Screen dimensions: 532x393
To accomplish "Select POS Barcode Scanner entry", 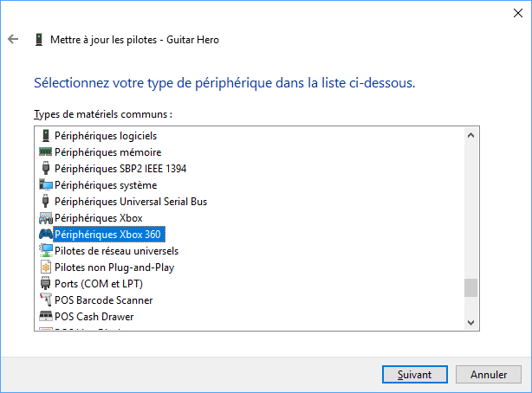I will (x=103, y=300).
